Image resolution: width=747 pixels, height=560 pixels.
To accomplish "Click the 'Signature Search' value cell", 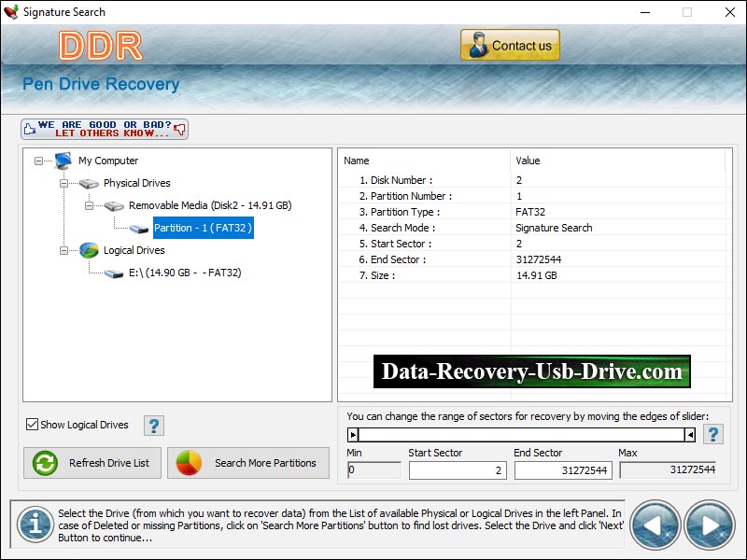I will [x=554, y=228].
